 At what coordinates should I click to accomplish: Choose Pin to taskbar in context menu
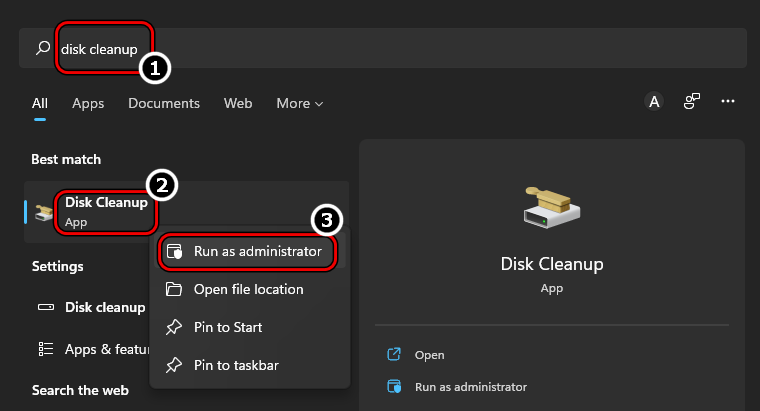tap(236, 365)
